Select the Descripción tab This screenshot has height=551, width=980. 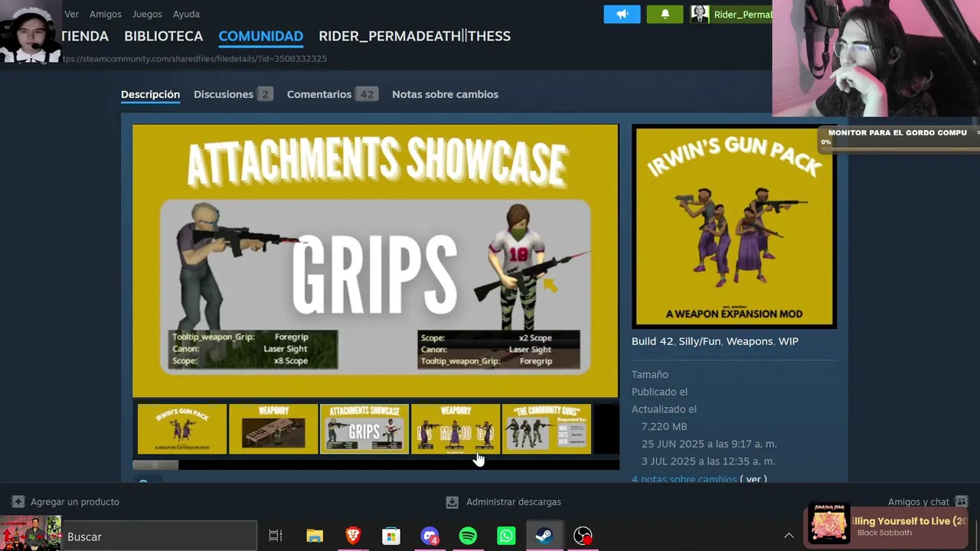click(150, 94)
